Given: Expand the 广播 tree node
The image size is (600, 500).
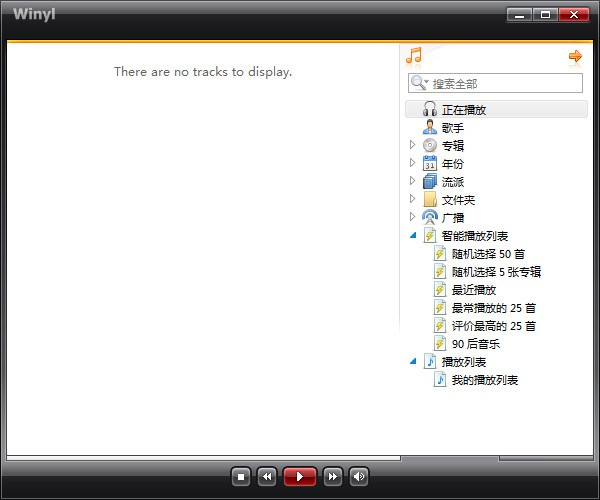Looking at the screenshot, I should 412,217.
